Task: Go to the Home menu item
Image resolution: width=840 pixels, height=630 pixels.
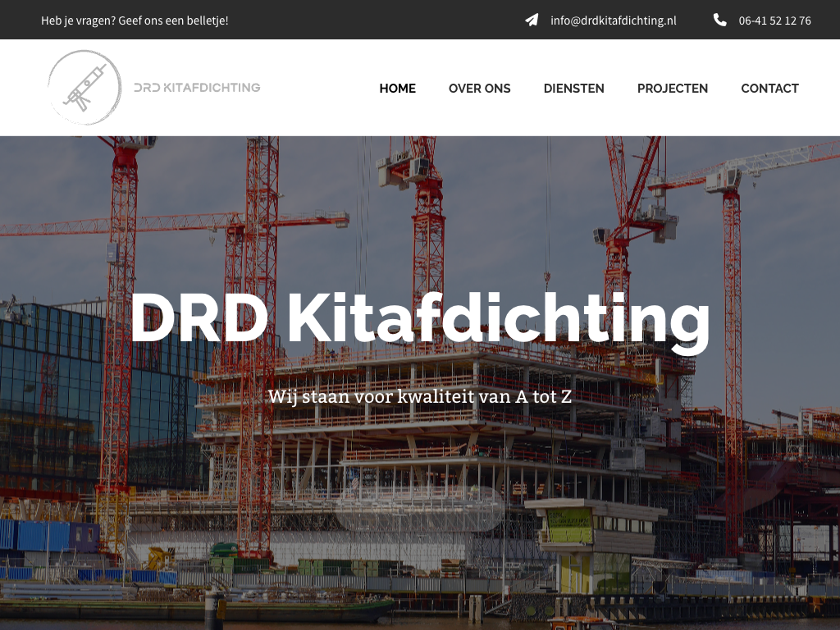Action: pos(397,89)
